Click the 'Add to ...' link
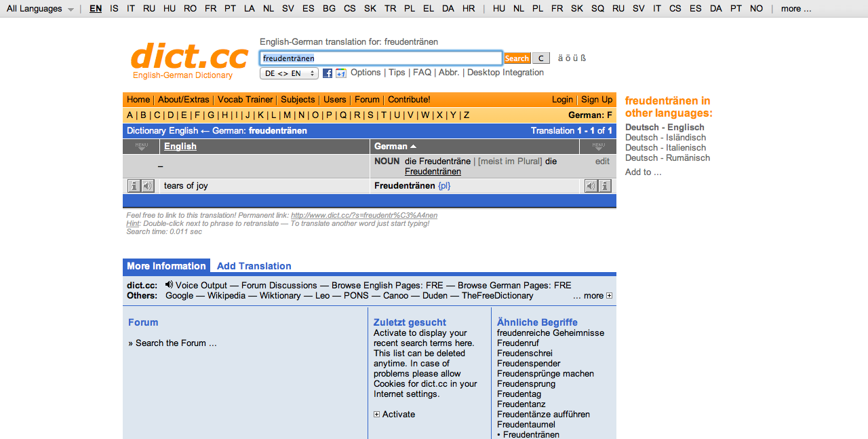 tap(644, 172)
